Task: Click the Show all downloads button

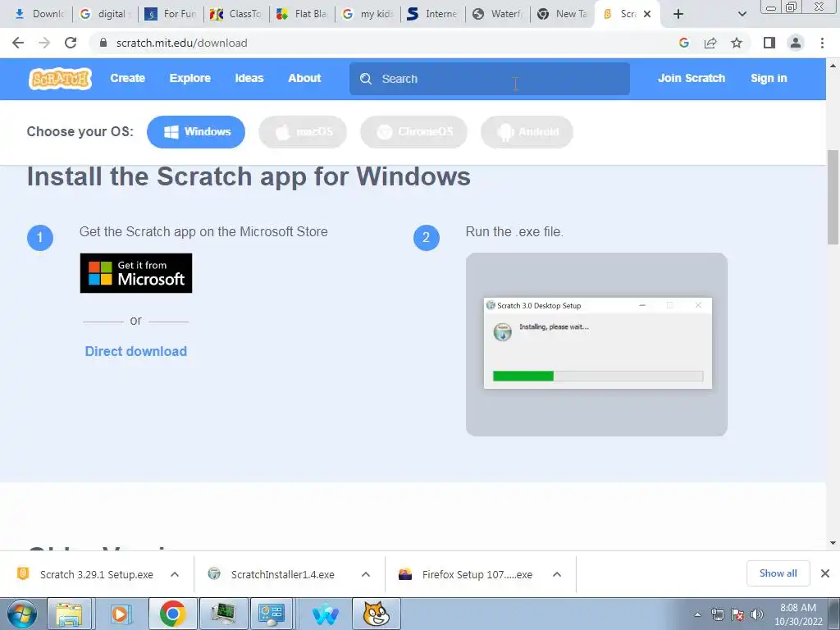Action: (x=778, y=573)
